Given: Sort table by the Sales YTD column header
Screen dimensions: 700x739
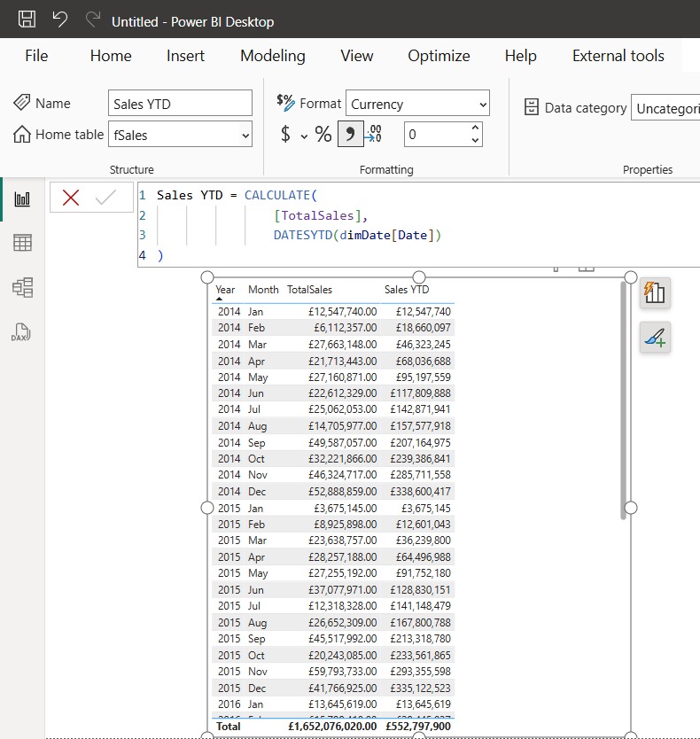Looking at the screenshot, I should [407, 290].
